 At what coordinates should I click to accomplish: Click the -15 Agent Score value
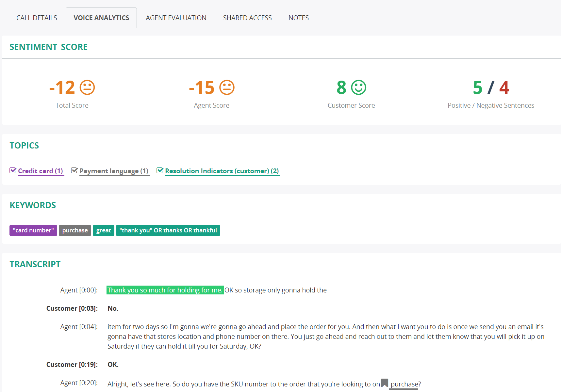(202, 87)
